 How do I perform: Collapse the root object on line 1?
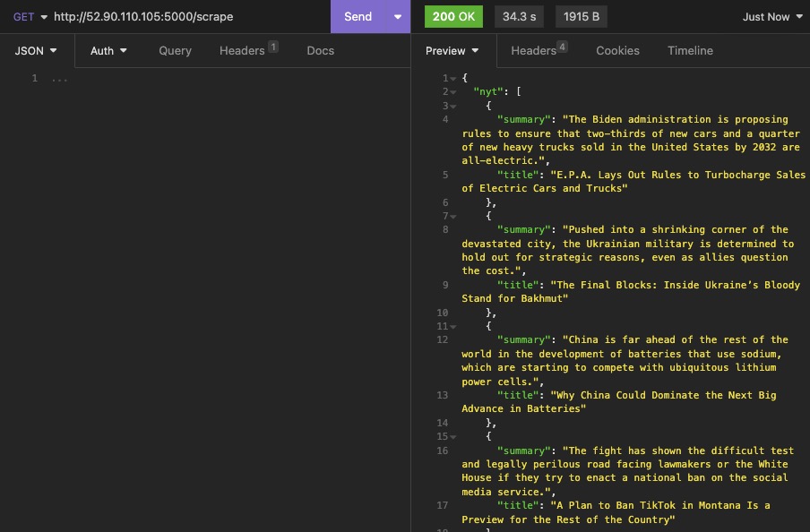(x=453, y=79)
